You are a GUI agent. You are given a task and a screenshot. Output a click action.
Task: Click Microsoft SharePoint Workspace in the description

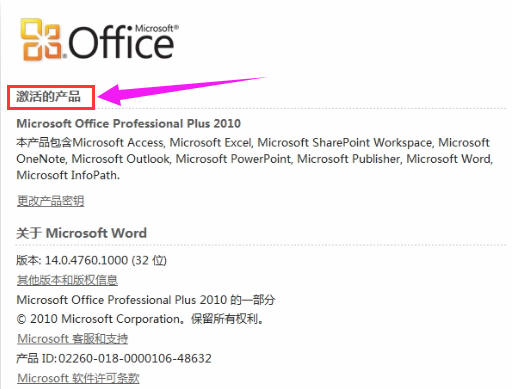345,143
